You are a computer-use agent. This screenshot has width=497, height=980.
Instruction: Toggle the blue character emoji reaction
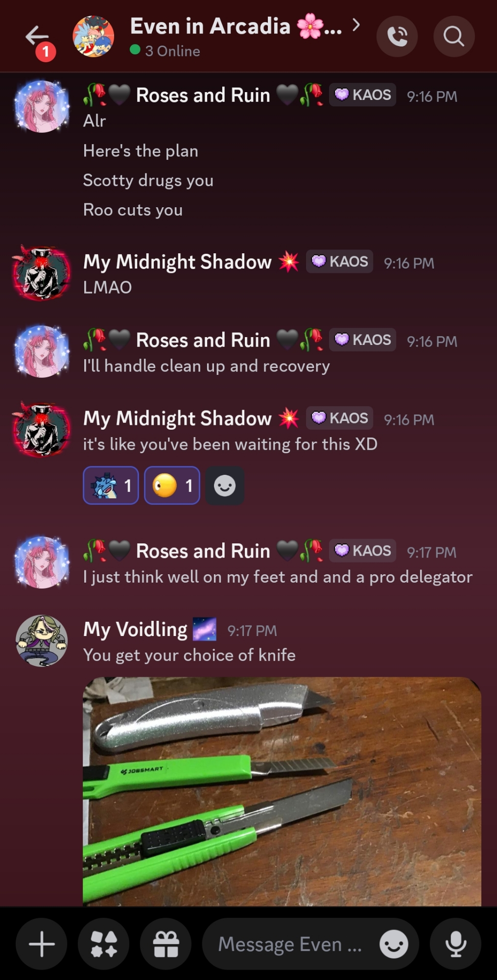[111, 486]
